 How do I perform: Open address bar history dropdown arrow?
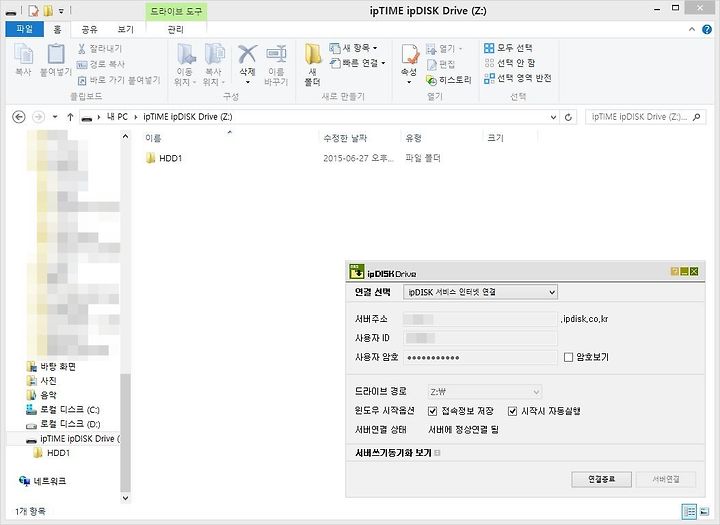553,117
